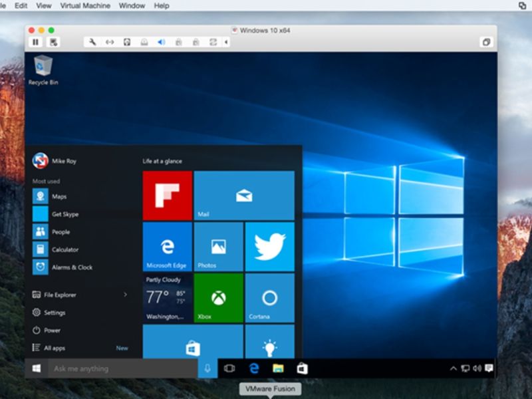532x399 pixels.
Task: Click the Ask me anything search box
Action: tap(123, 368)
